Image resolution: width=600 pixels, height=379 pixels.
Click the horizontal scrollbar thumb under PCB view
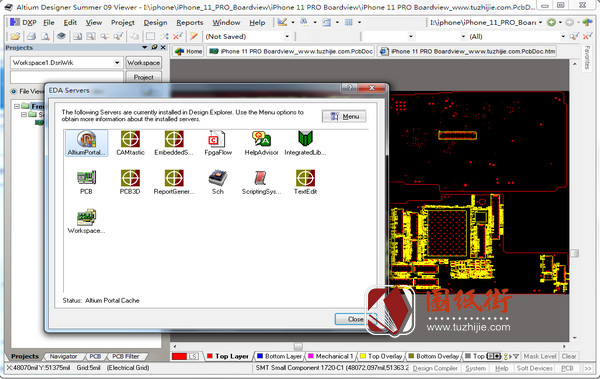click(x=298, y=346)
